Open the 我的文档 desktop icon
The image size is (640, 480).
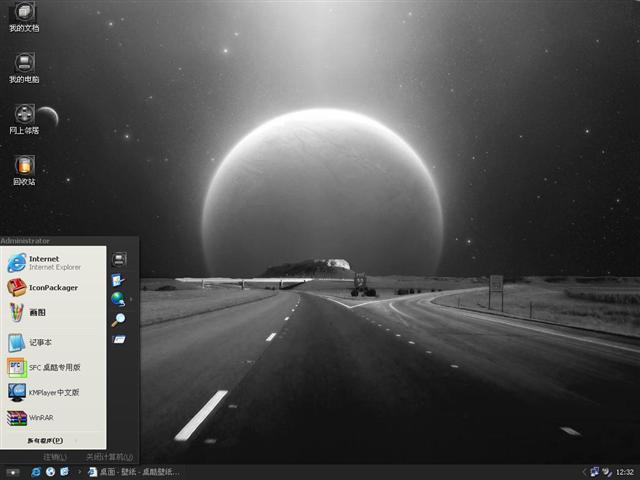click(x=24, y=18)
